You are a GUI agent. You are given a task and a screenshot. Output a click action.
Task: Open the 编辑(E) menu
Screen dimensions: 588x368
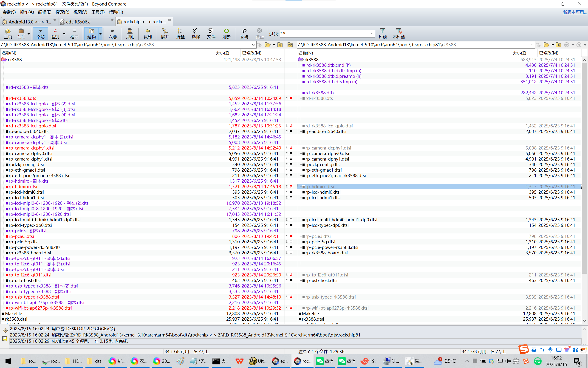[45, 12]
